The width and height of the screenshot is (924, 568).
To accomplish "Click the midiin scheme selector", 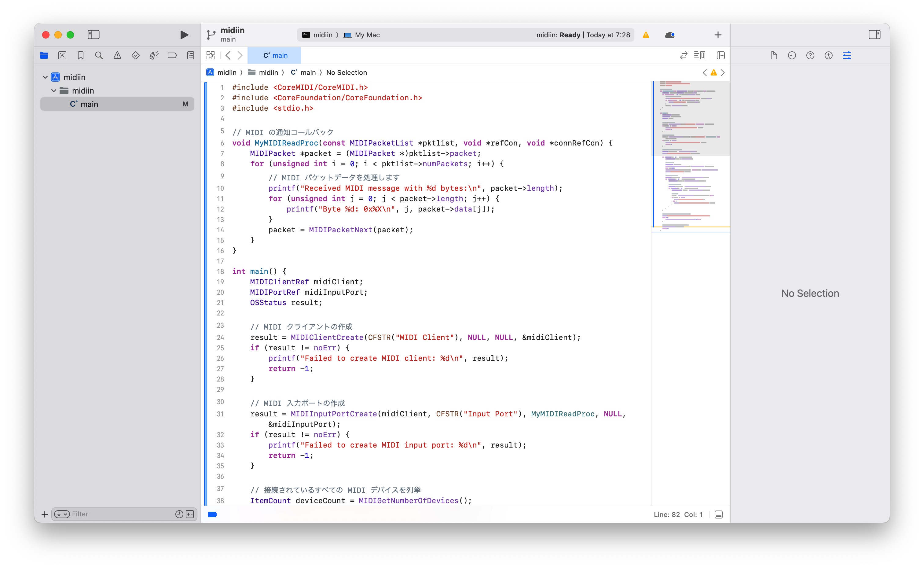I will (x=318, y=35).
